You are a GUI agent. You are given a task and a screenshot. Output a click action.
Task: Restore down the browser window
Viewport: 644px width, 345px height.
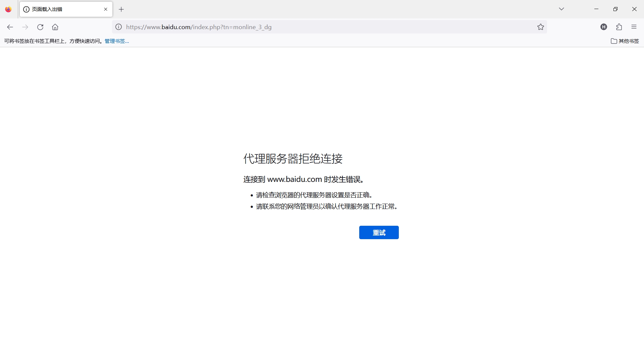click(x=615, y=9)
